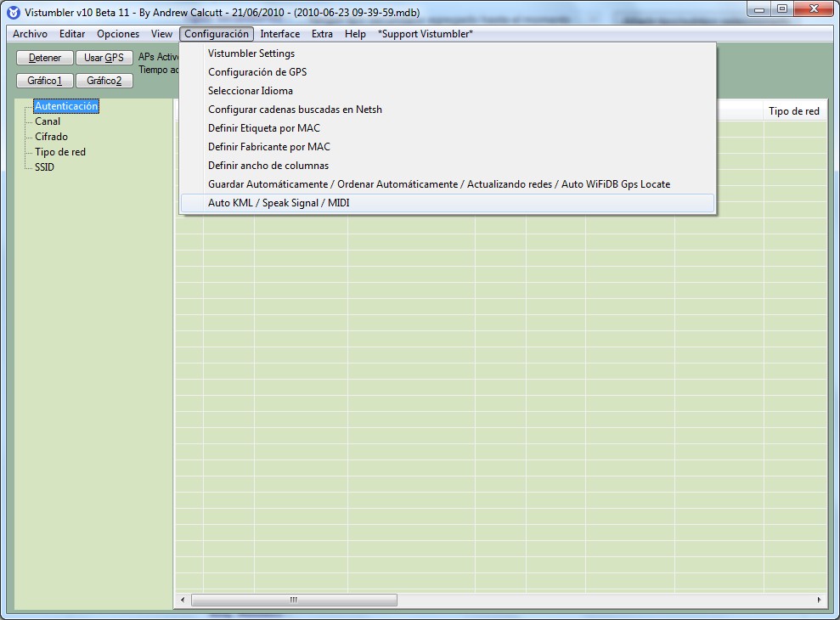Choose Vistumbler Settings from the menu
The image size is (840, 620).
point(448,54)
